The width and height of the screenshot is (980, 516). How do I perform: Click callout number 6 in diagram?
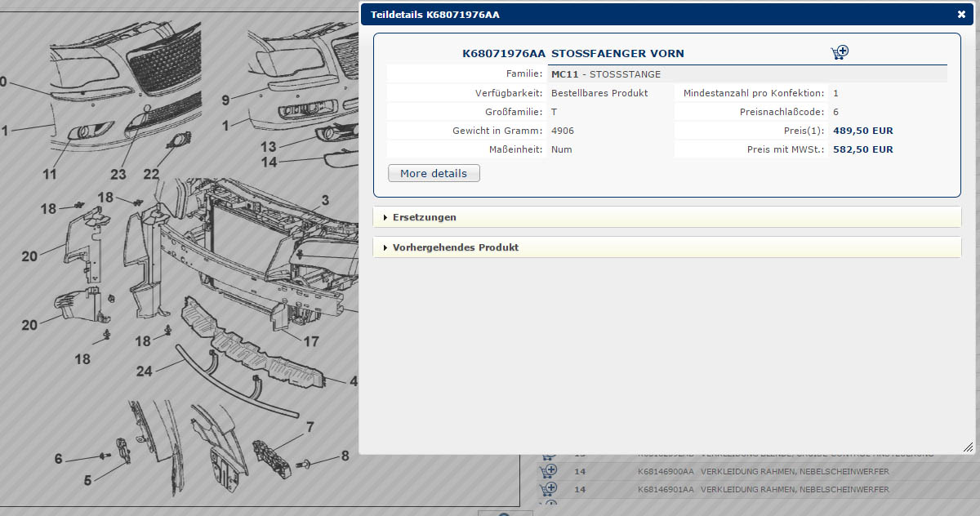(58, 459)
